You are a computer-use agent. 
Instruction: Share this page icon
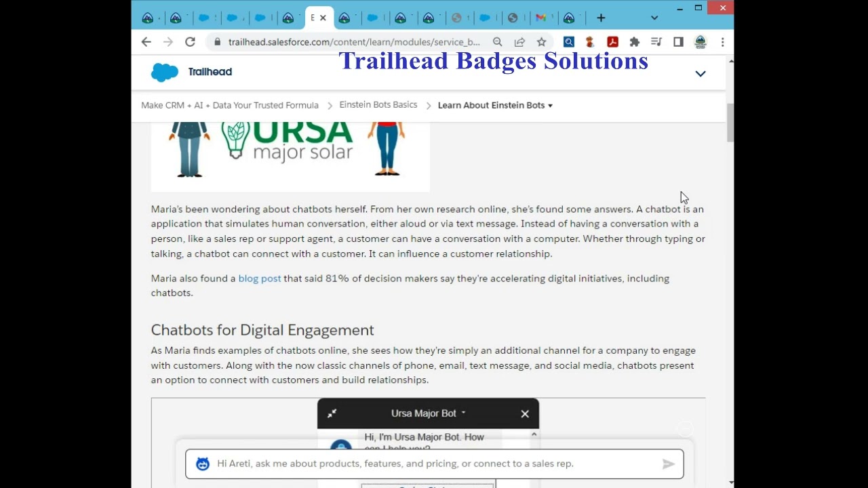click(x=519, y=42)
